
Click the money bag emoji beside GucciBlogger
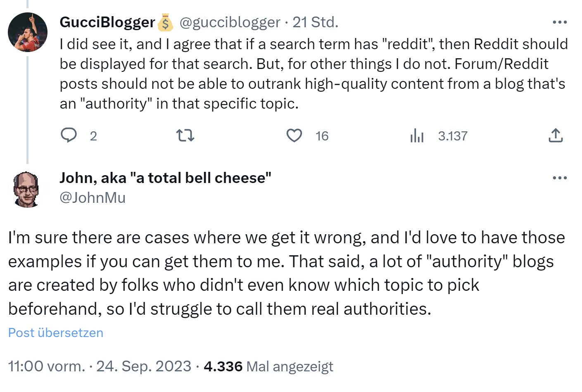coord(165,23)
